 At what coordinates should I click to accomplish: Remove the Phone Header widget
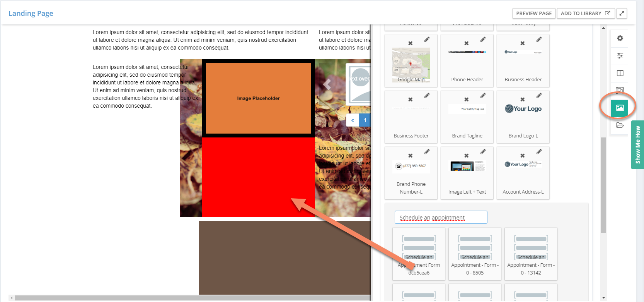click(467, 43)
